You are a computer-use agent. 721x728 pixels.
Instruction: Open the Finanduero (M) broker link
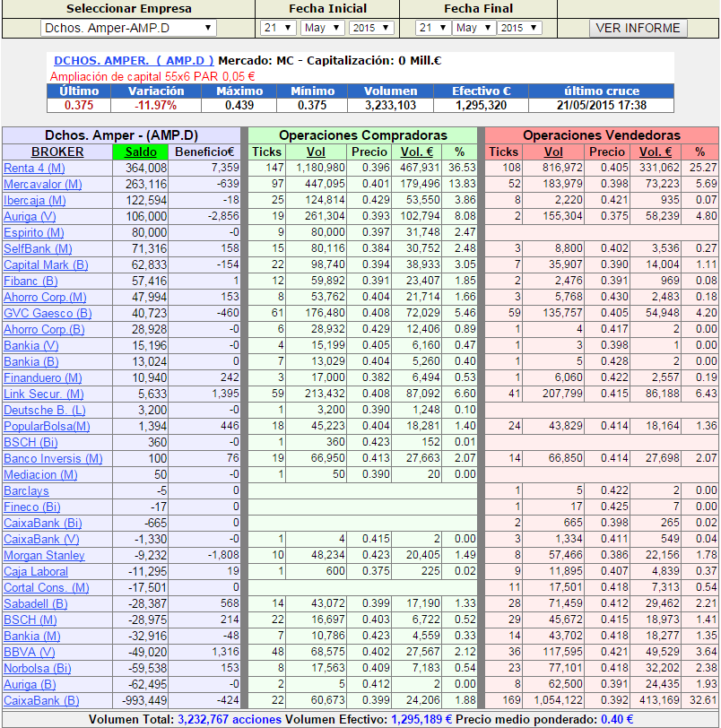pos(43,378)
